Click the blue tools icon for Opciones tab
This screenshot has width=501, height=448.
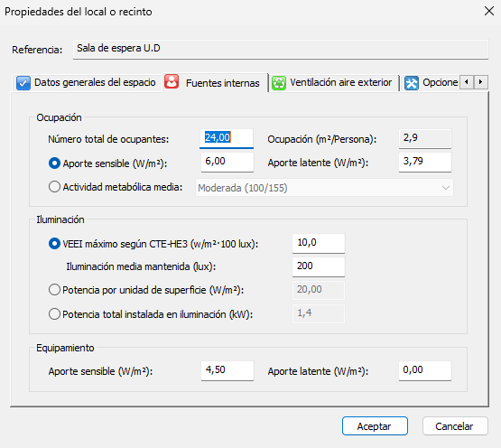412,83
